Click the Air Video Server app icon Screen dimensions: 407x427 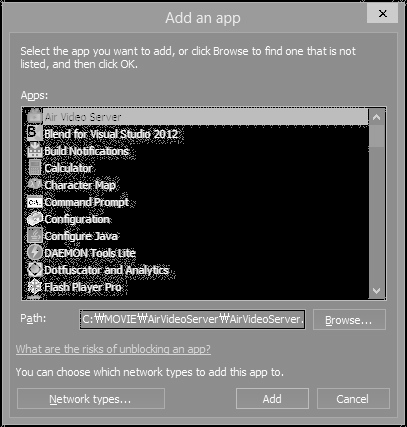35,117
